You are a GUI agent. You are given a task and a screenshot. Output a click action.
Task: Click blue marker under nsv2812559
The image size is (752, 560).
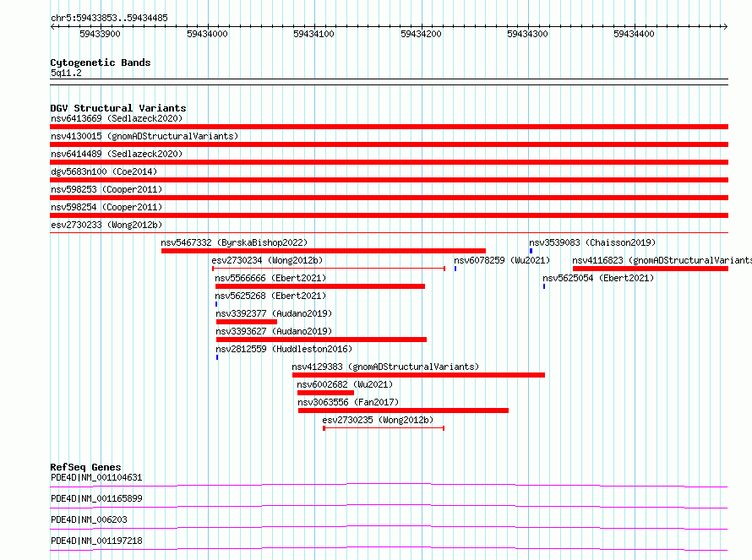217,357
